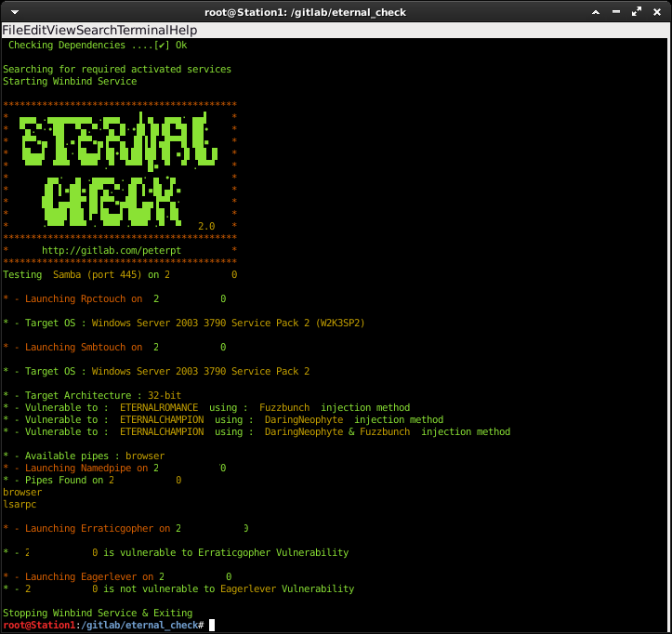Click 'Target Architecture : 32-bit' line
This screenshot has width=672, height=634.
pos(92,395)
